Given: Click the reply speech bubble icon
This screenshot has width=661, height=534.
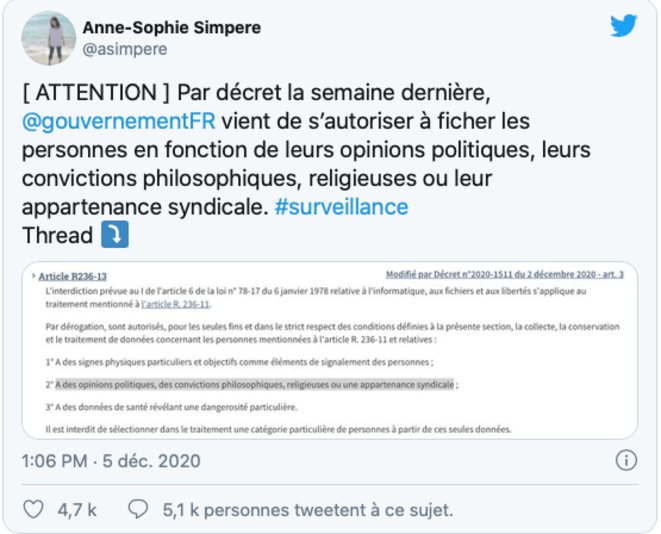Looking at the screenshot, I should point(139,509).
